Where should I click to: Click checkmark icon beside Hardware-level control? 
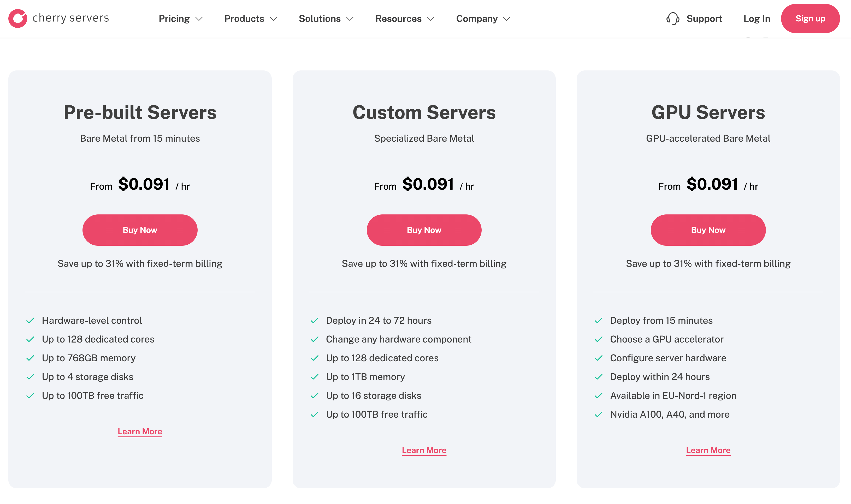[30, 320]
